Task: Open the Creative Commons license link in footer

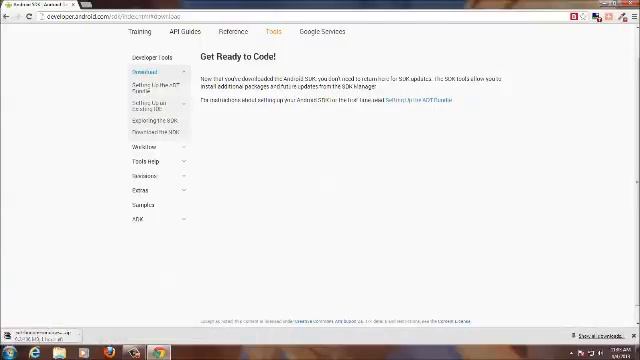Action: [x=329, y=322]
